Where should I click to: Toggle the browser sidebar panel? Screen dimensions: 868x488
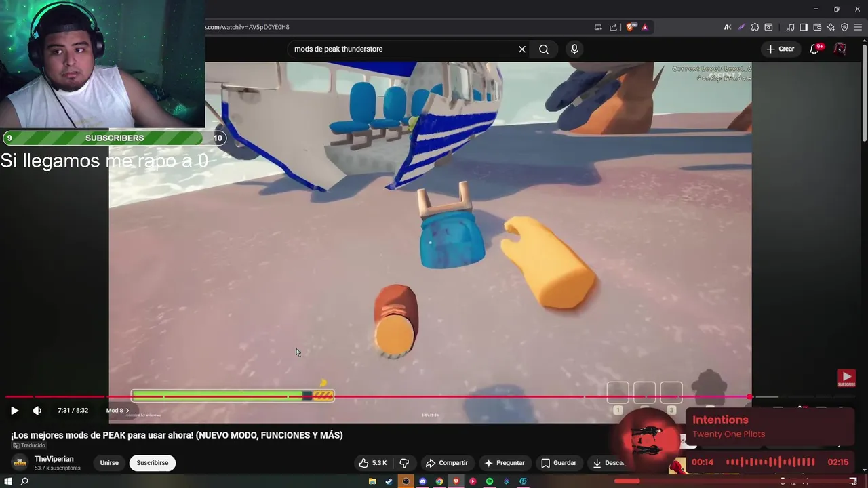(x=804, y=27)
